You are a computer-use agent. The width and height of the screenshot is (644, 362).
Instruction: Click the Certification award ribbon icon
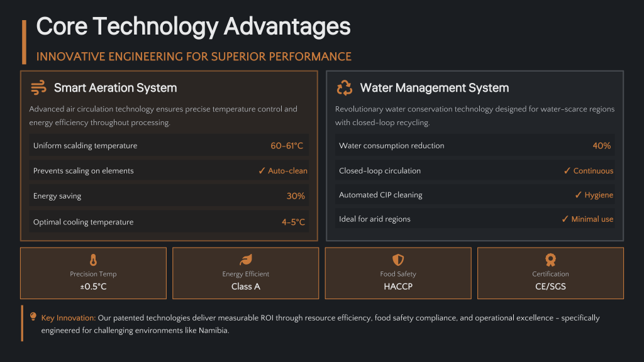tap(550, 260)
